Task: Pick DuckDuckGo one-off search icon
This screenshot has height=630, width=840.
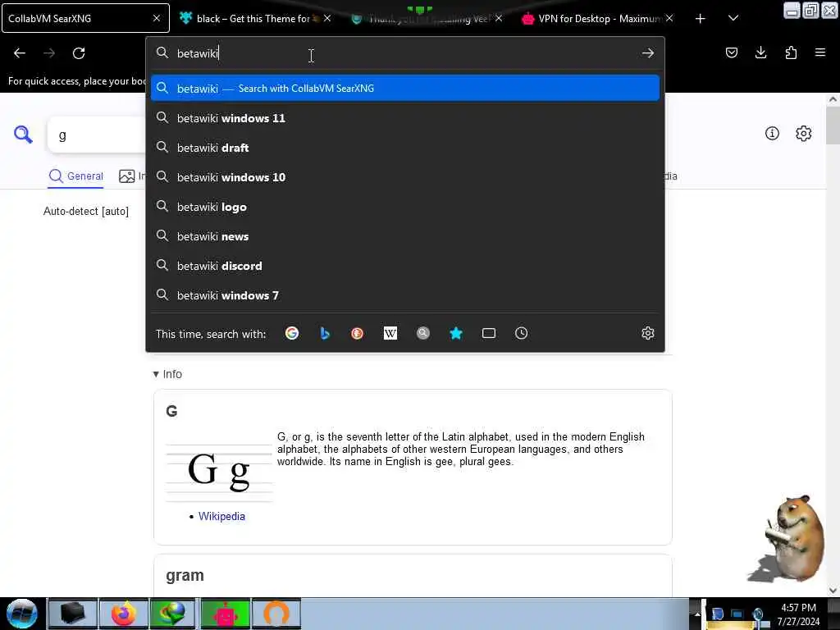Action: point(358,333)
